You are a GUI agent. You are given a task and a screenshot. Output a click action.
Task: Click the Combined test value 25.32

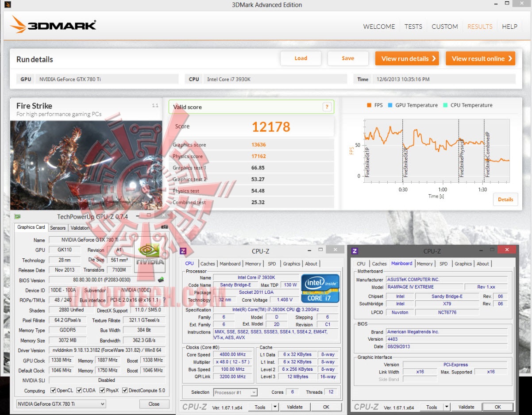point(258,202)
